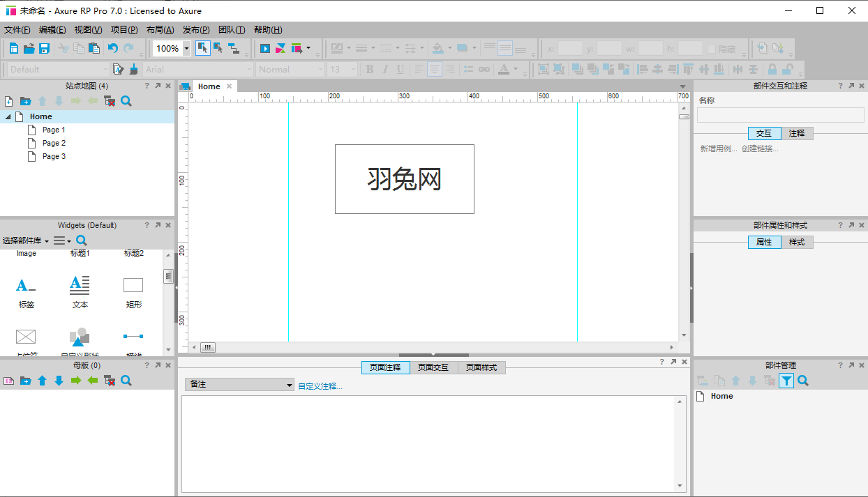The width and height of the screenshot is (868, 497).
Task: Open the 发布(P) menu
Action: [196, 30]
